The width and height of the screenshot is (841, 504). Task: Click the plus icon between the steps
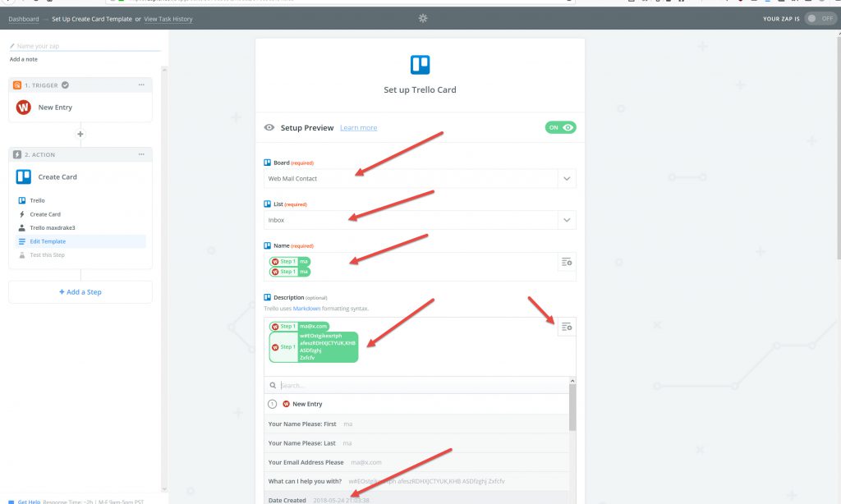tap(80, 133)
